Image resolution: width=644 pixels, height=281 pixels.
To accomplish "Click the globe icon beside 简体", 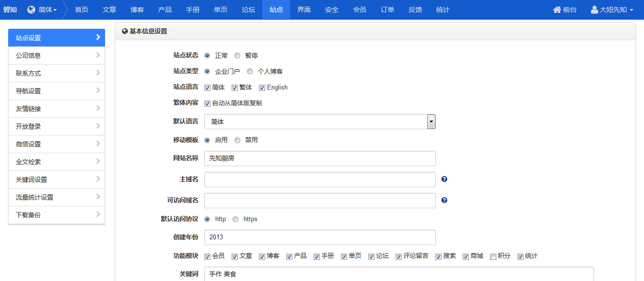I will point(31,10).
